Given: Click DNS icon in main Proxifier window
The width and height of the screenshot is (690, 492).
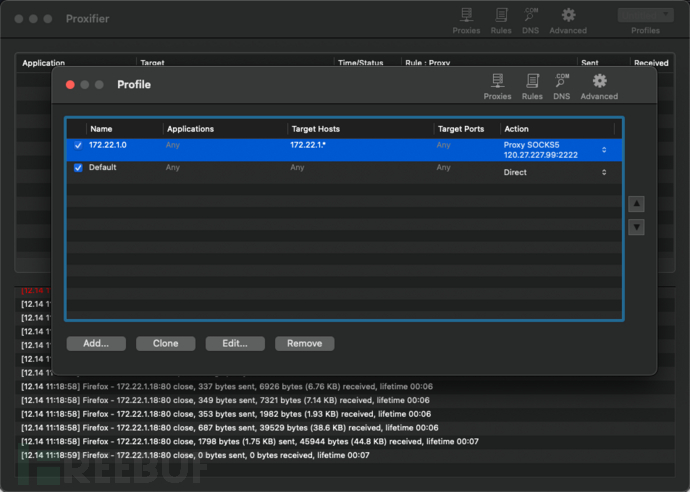Looking at the screenshot, I should click(530, 21).
